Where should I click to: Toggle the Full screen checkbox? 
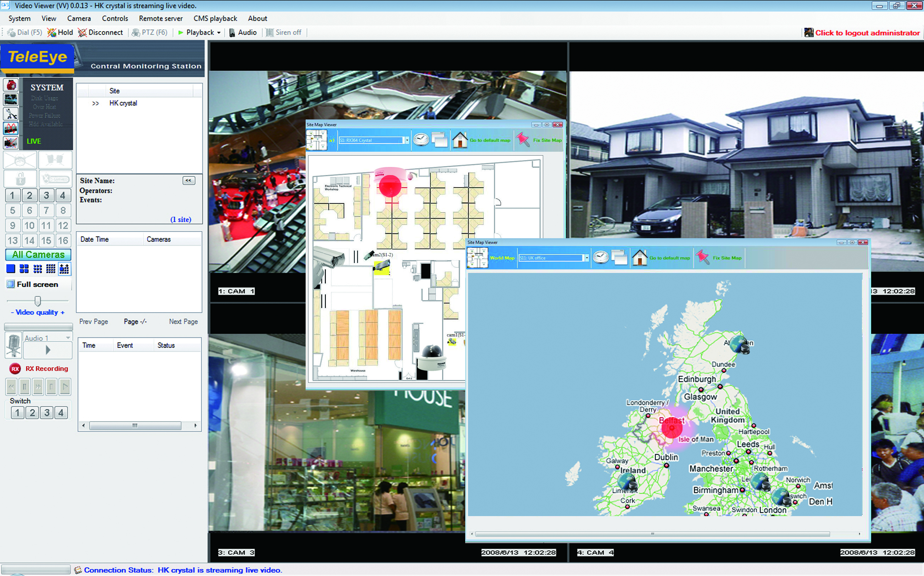[11, 284]
